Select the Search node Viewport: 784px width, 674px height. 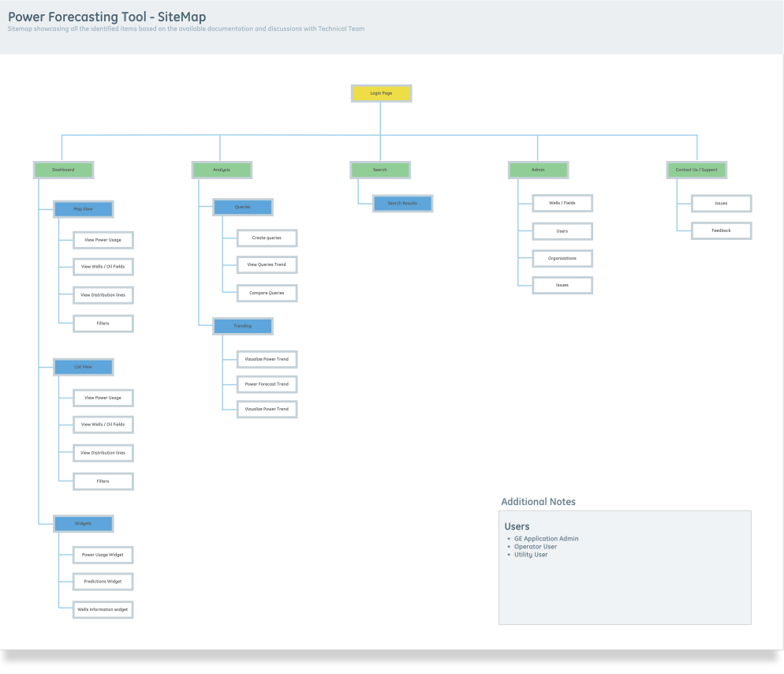click(380, 170)
